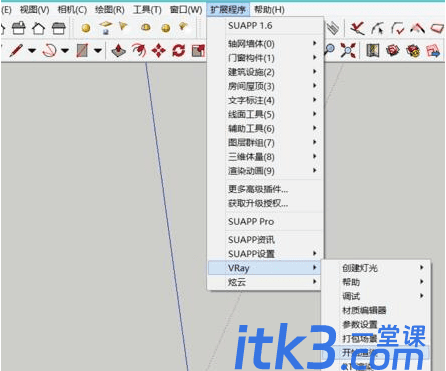Viewport: 446px width, 371px height.
Task: Open the 工具(T) menu
Action: click(x=147, y=10)
